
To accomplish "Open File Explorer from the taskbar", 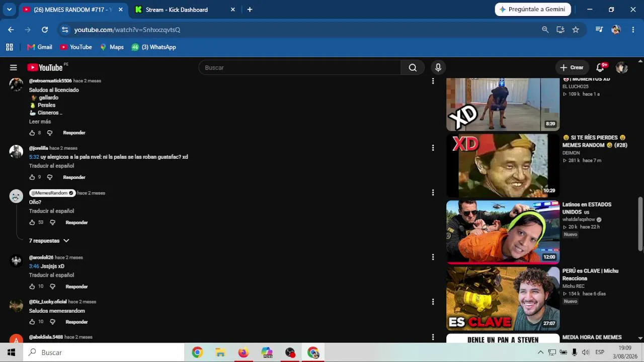I will click(220, 352).
